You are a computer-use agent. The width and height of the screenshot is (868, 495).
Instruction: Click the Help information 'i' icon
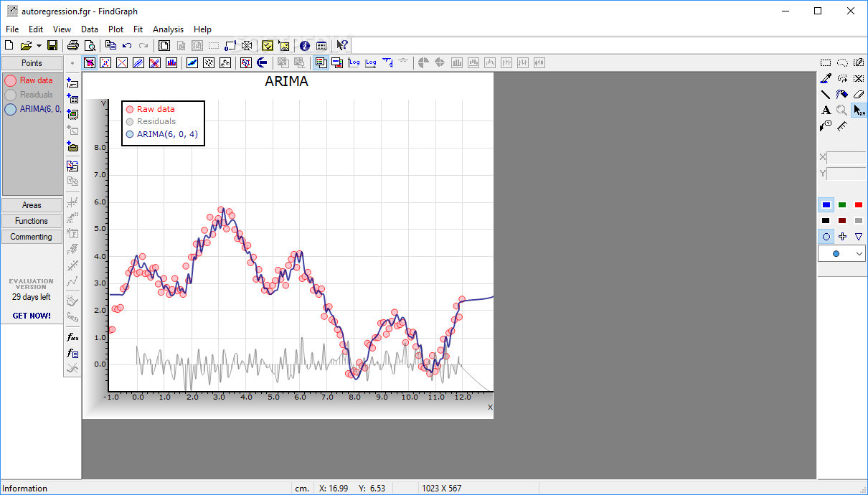point(305,45)
